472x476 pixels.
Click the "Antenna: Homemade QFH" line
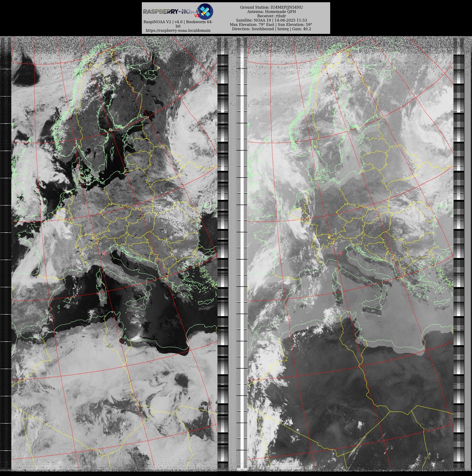tap(271, 12)
